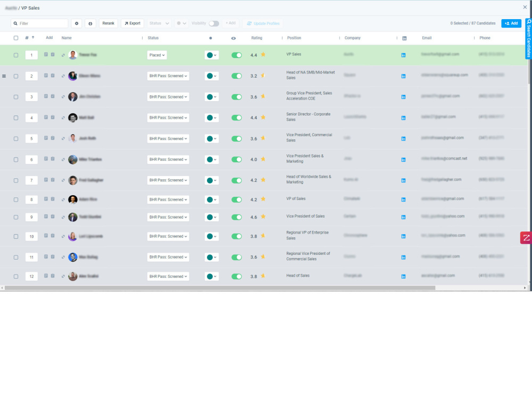Click the rating star in row 9
Screen dimensions: 532x399
click(x=263, y=217)
